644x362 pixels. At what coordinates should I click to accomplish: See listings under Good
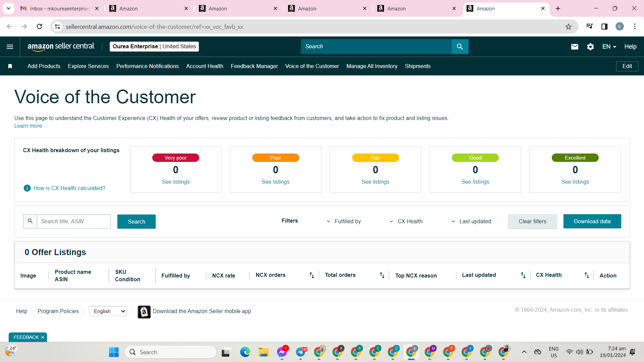click(475, 182)
